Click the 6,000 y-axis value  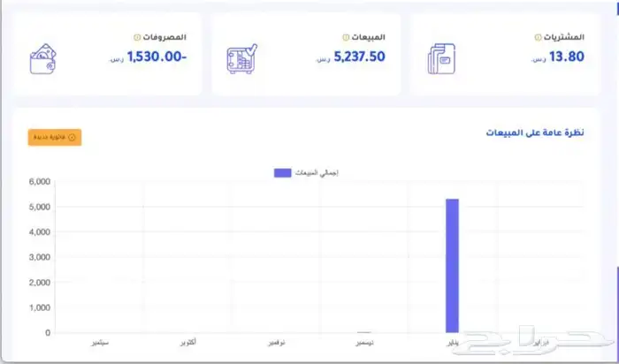tap(40, 181)
